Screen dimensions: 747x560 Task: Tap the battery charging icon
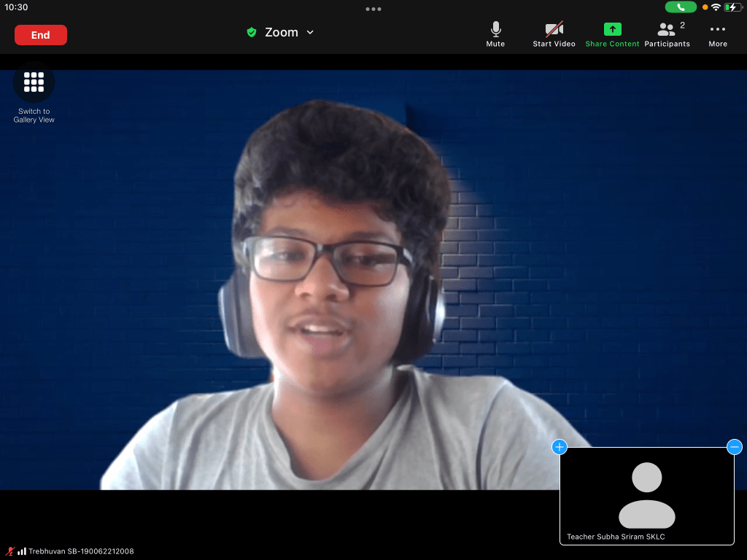point(732,7)
